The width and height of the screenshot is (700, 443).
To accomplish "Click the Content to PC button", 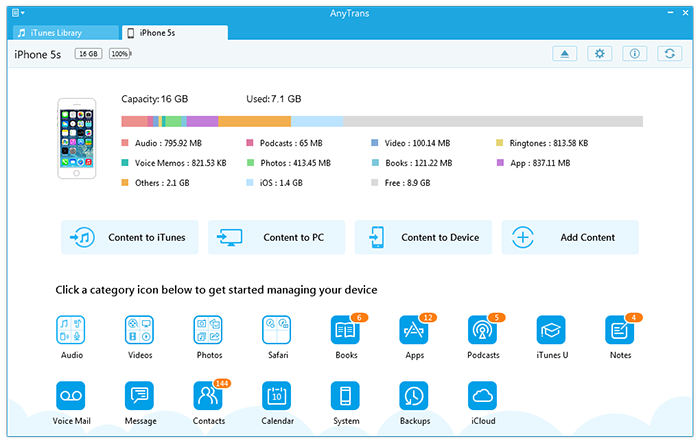I will [277, 238].
